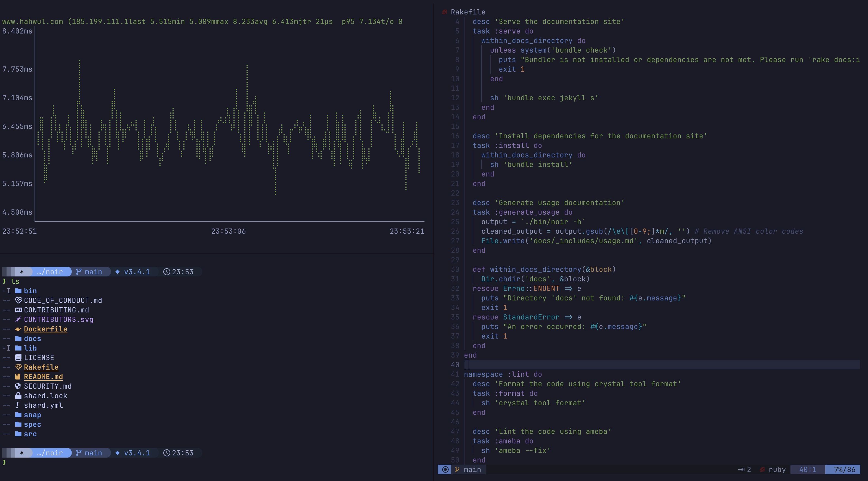Click the 8.402ms y-axis label
The height and width of the screenshot is (481, 868).
click(17, 31)
